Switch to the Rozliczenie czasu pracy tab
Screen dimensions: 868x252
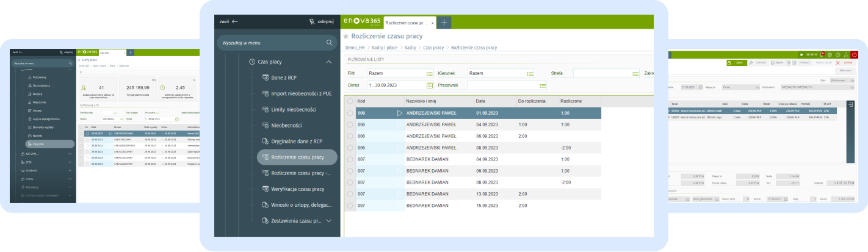tap(406, 22)
